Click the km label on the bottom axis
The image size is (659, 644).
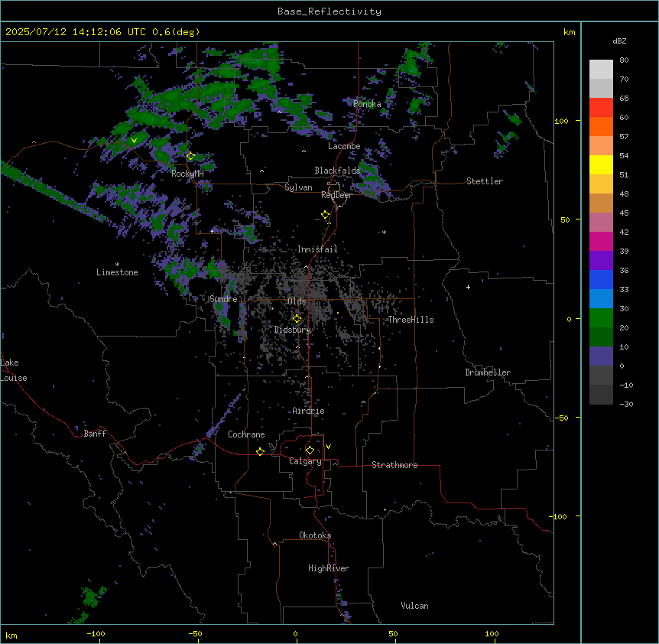11,635
